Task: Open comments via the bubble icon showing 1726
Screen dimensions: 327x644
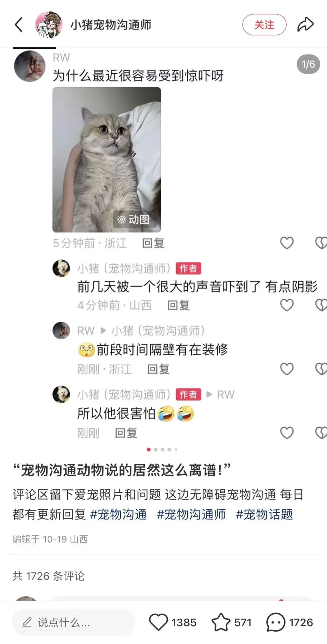Action: click(x=276, y=622)
